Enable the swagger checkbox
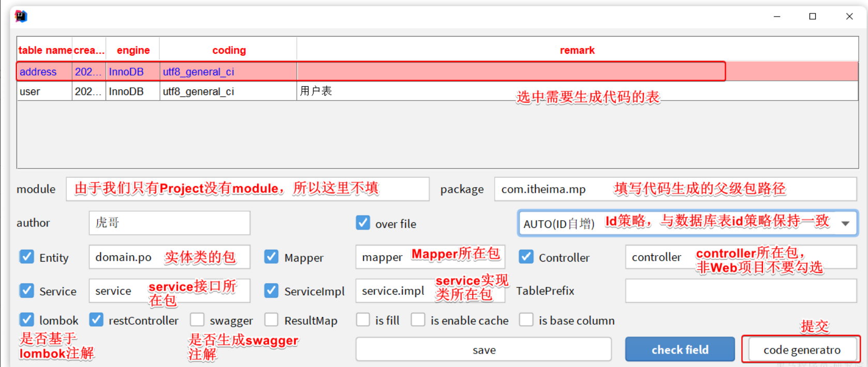Viewport: 868px width, 367px height. click(197, 320)
